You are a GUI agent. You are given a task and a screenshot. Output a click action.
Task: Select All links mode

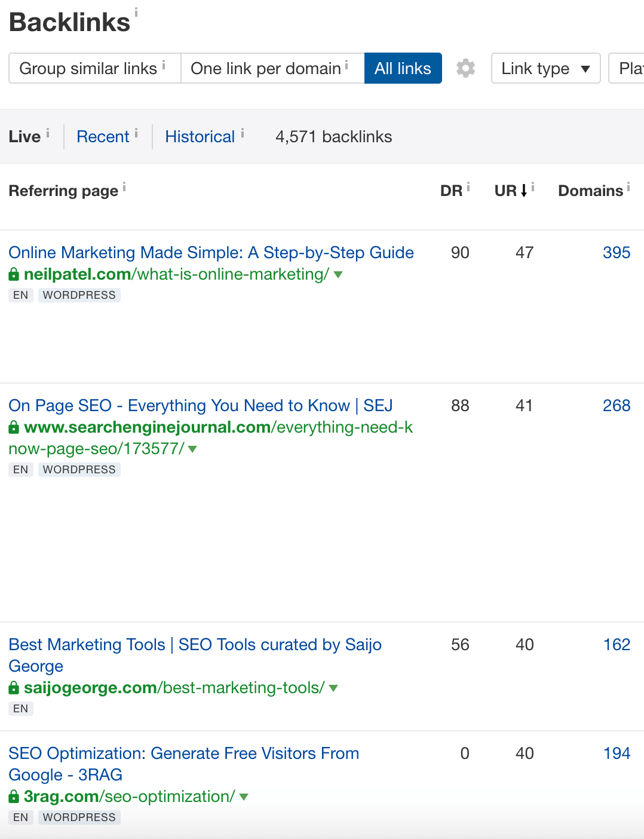(403, 68)
